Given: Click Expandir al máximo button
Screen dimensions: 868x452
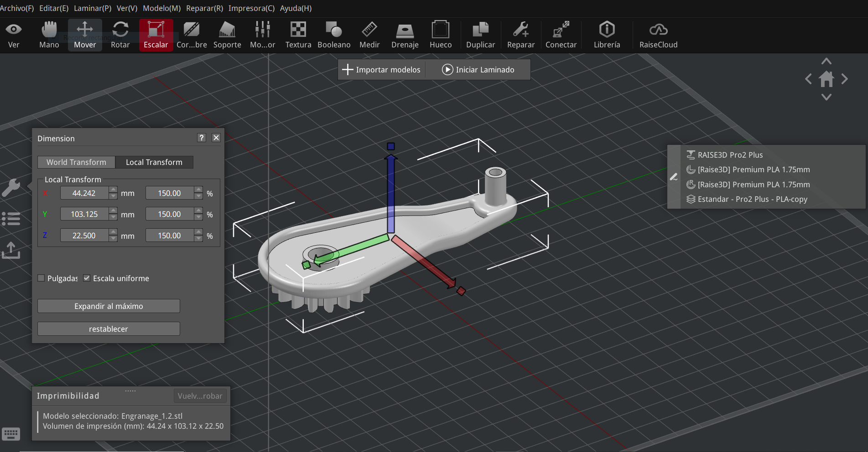Looking at the screenshot, I should pyautogui.click(x=109, y=306).
